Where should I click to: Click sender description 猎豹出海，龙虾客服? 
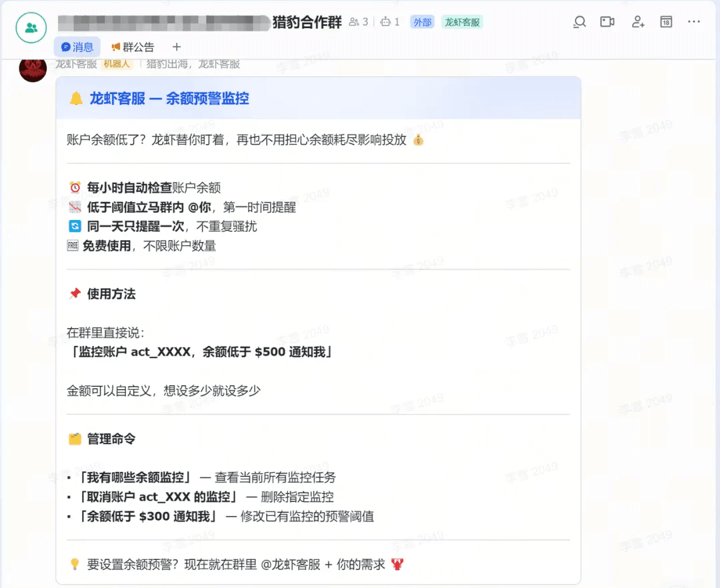click(x=193, y=64)
